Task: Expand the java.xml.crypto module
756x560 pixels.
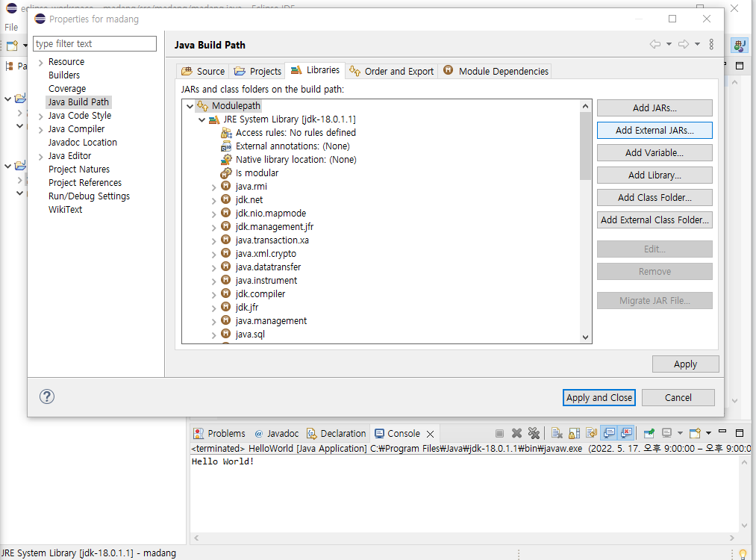Action: 213,254
